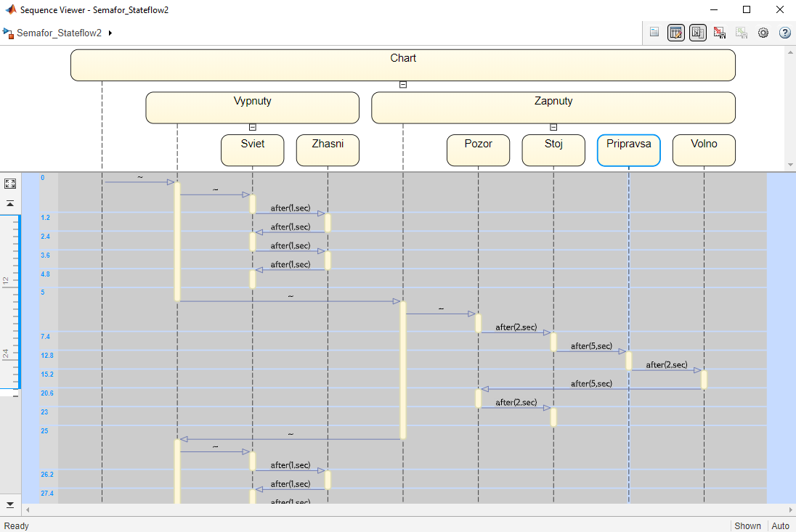Select the Semafor_Stateflow2 breadcrumb label
This screenshot has height=532, width=796.
click(59, 33)
